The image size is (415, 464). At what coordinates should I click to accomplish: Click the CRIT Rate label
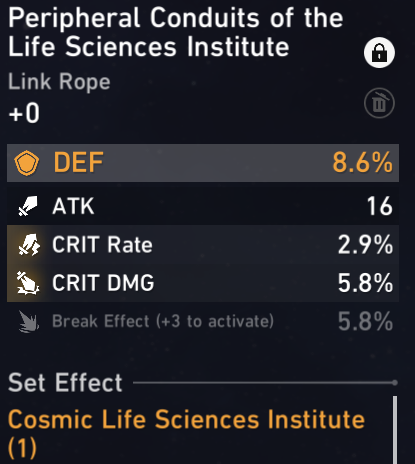point(102,245)
